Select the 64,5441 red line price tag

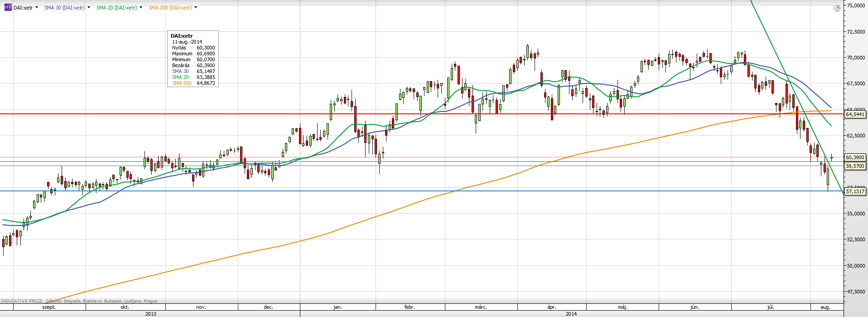855,114
